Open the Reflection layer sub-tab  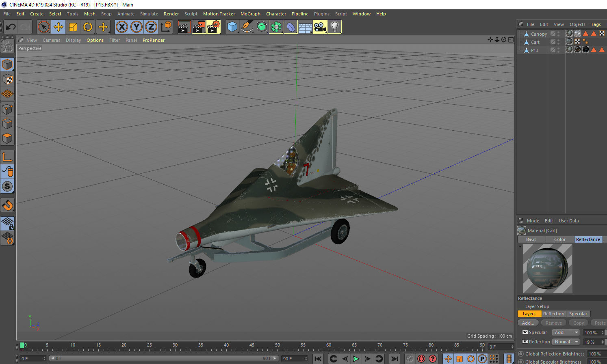pyautogui.click(x=554, y=314)
